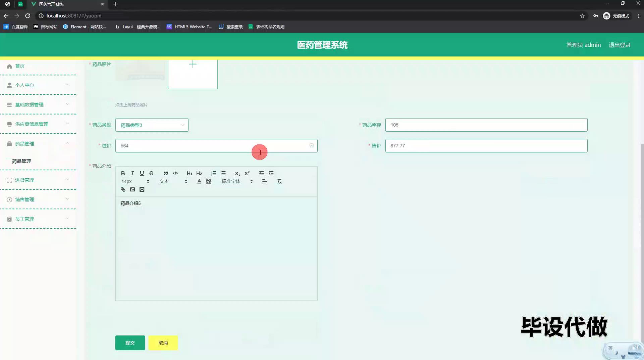This screenshot has height=360, width=644.
Task: Toggle bold formatting
Action: [x=123, y=173]
